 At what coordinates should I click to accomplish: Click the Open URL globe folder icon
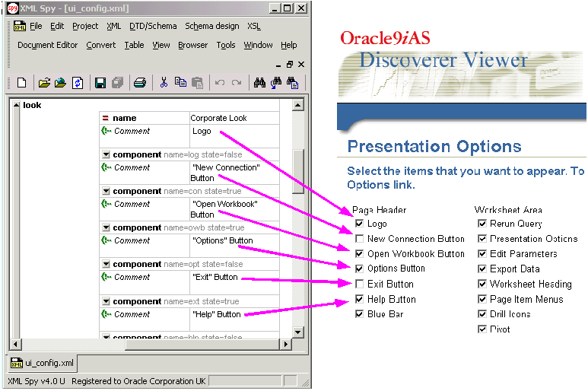(x=60, y=82)
